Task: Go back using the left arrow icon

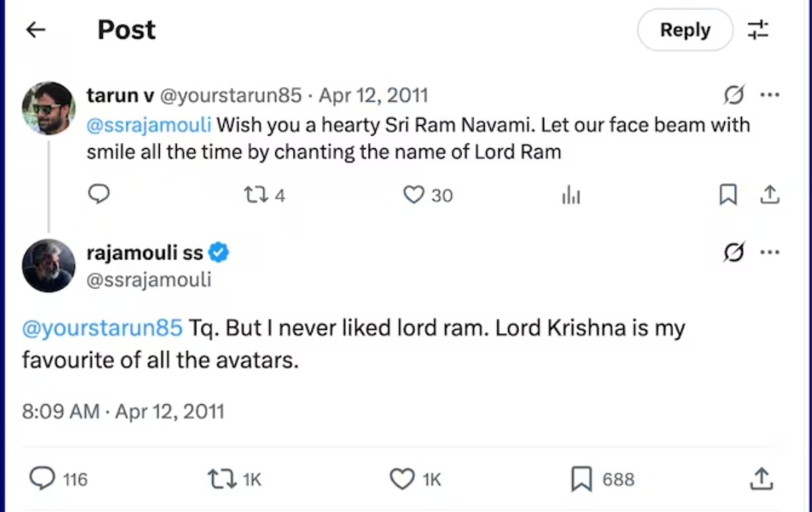Action: (x=35, y=29)
